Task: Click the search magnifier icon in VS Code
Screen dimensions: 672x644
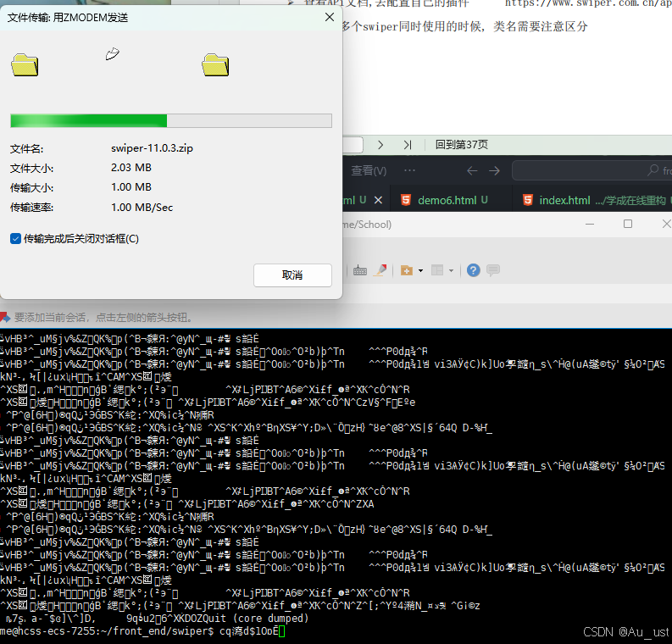Action: (x=653, y=170)
